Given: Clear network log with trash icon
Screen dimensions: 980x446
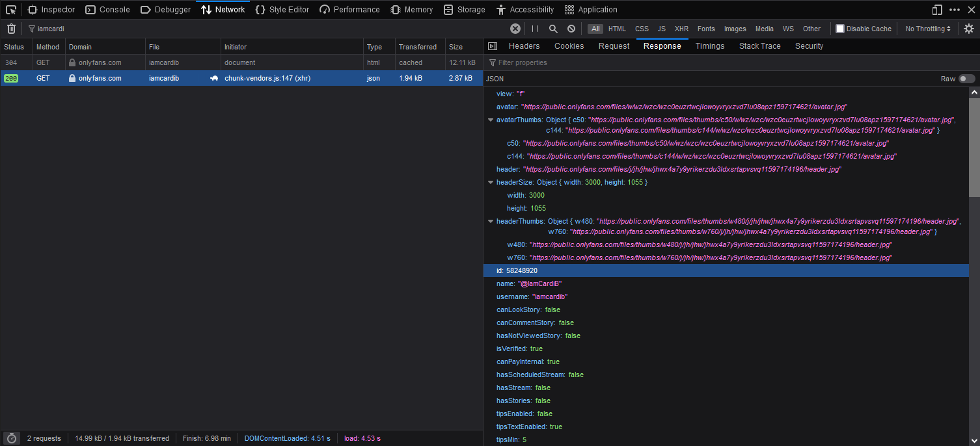Looking at the screenshot, I should (x=11, y=29).
